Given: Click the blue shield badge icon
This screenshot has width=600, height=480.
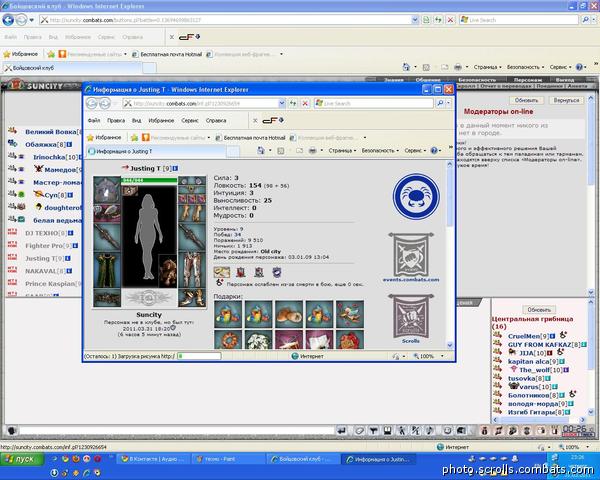Looking at the screenshot, I should tap(277, 272).
